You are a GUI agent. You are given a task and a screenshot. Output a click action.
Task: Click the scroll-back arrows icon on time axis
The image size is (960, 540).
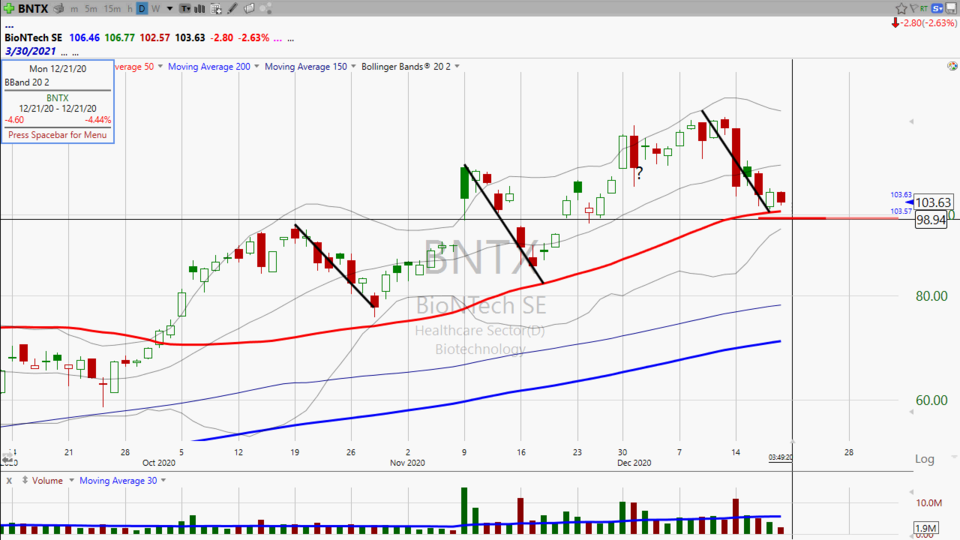[7, 458]
